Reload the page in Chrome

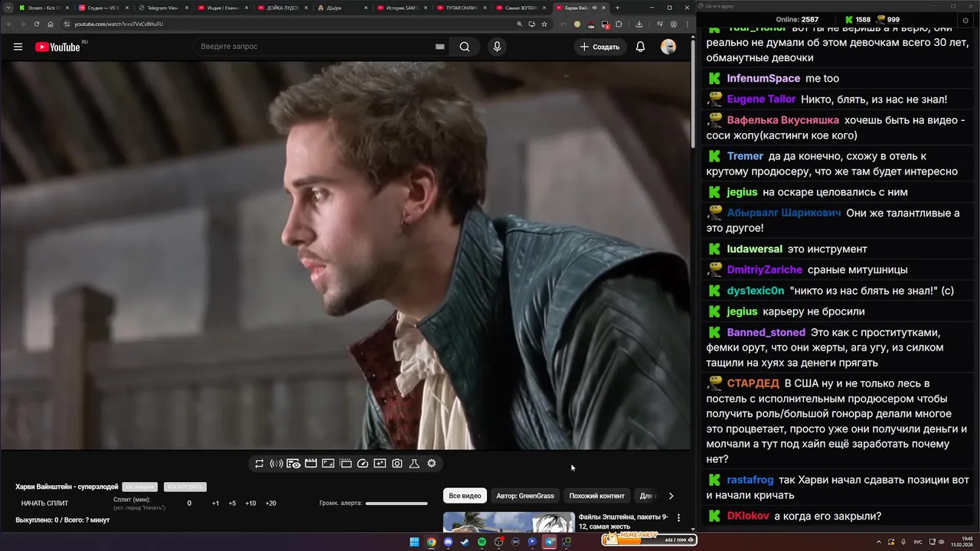(x=36, y=24)
